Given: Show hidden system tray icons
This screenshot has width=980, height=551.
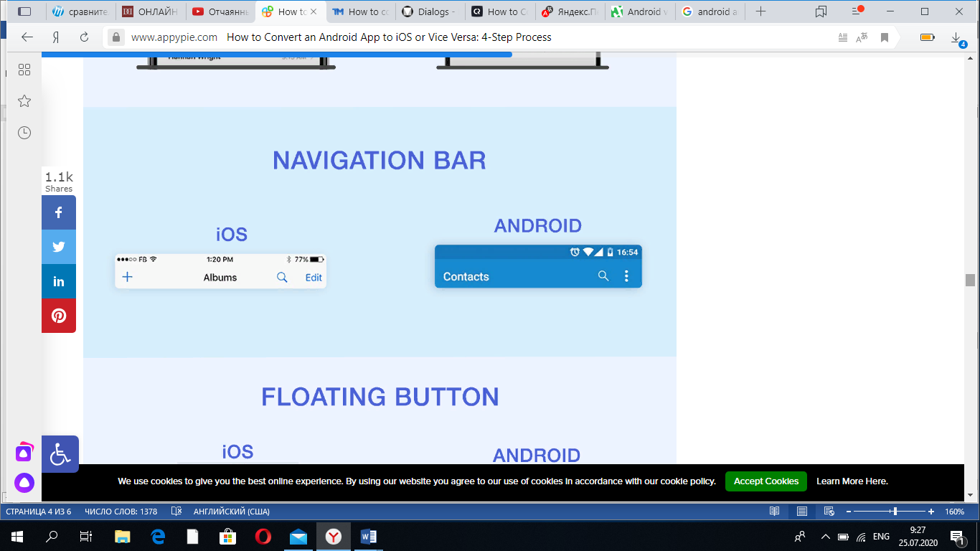Looking at the screenshot, I should (825, 537).
